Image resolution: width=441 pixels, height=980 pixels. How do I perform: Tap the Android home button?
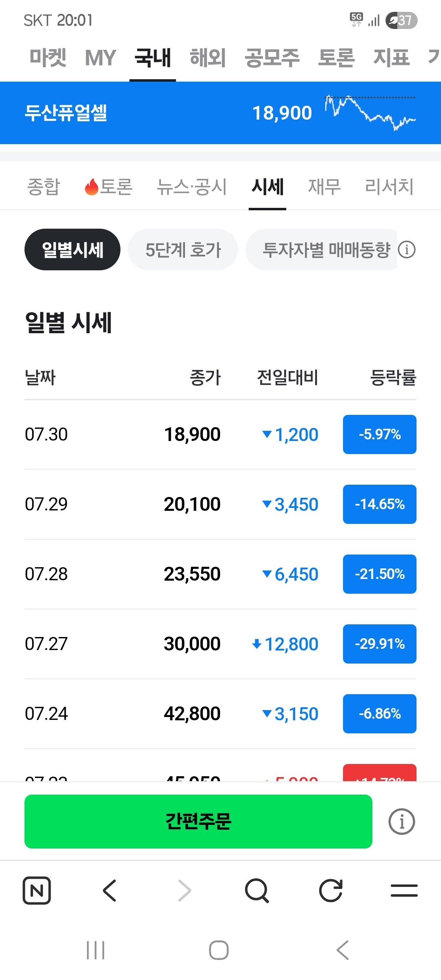coord(219,950)
